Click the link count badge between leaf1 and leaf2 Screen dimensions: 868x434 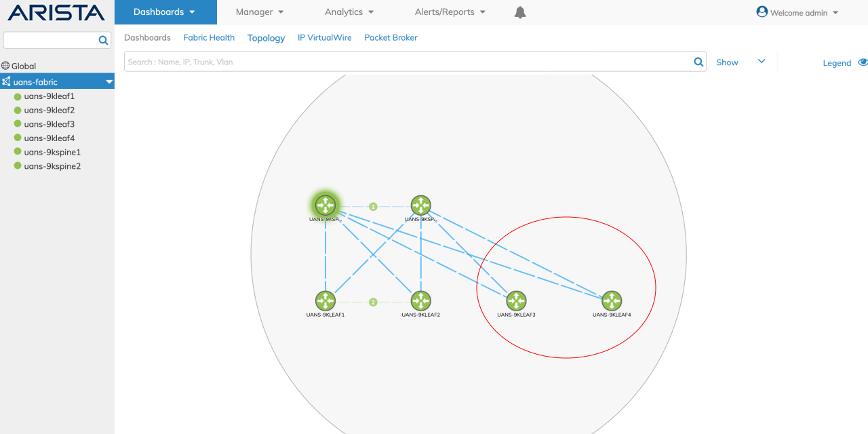[x=373, y=302]
